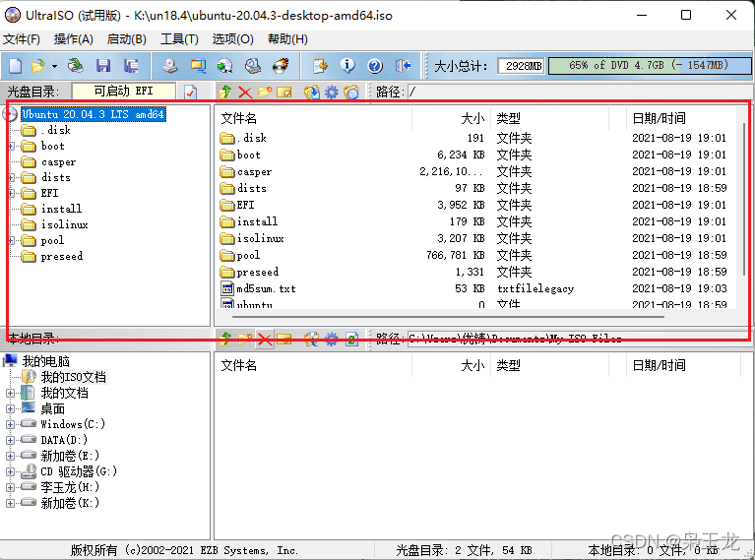Expand the 桌面 node in local tree

(x=11, y=408)
